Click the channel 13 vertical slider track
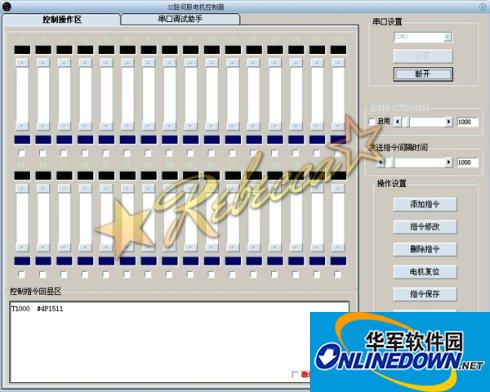 point(275,94)
